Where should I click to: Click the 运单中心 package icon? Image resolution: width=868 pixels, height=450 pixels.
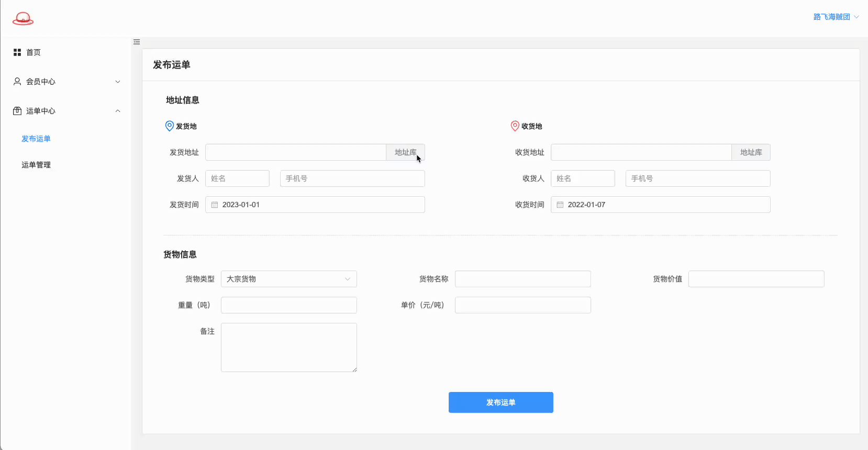(17, 111)
